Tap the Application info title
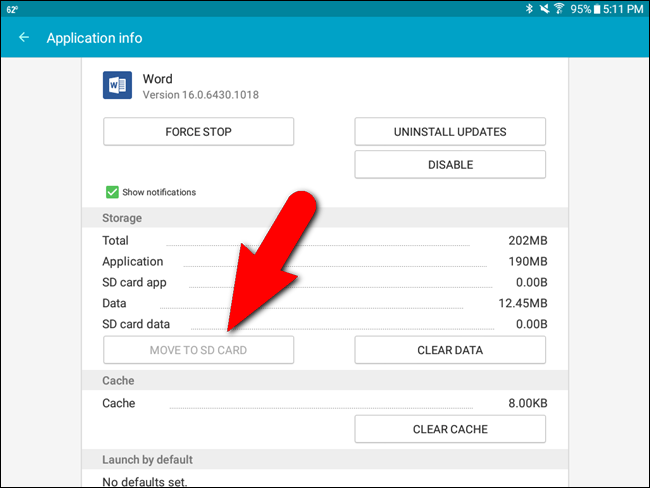This screenshot has width=650, height=488. [x=95, y=38]
